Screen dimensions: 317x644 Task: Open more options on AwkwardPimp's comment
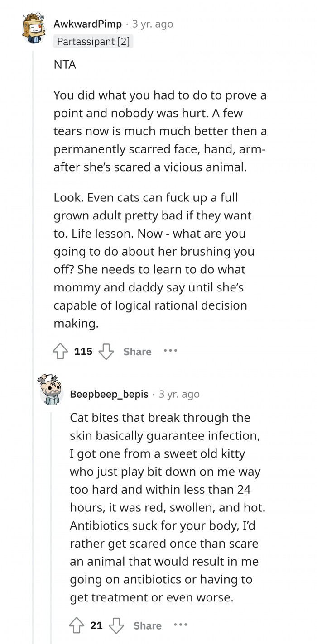(x=171, y=351)
